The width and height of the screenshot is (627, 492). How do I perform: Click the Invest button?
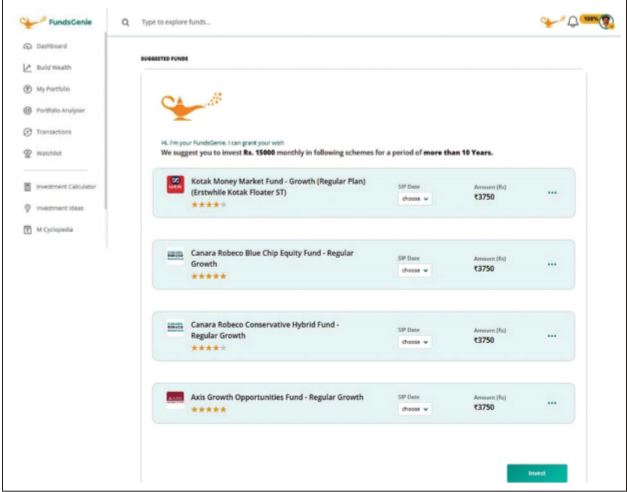point(537,473)
